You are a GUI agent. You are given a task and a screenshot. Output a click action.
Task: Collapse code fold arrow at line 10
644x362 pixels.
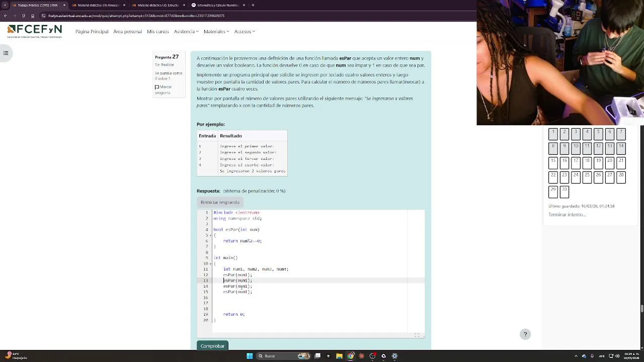[x=210, y=263]
